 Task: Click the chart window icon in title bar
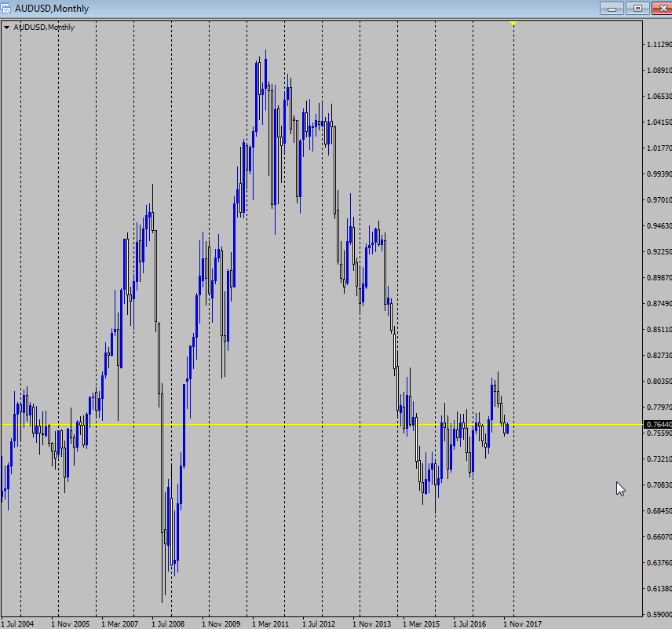(x=7, y=8)
